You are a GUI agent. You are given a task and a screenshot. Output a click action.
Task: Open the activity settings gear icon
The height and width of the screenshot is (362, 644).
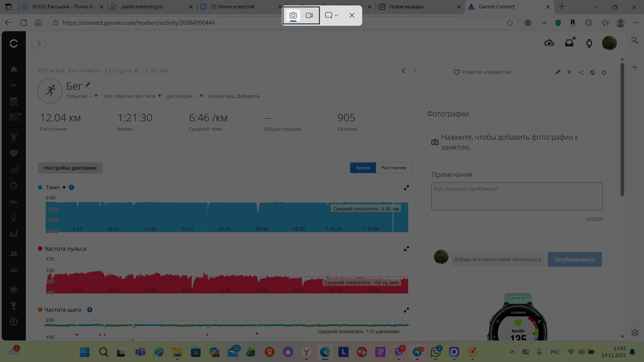604,72
